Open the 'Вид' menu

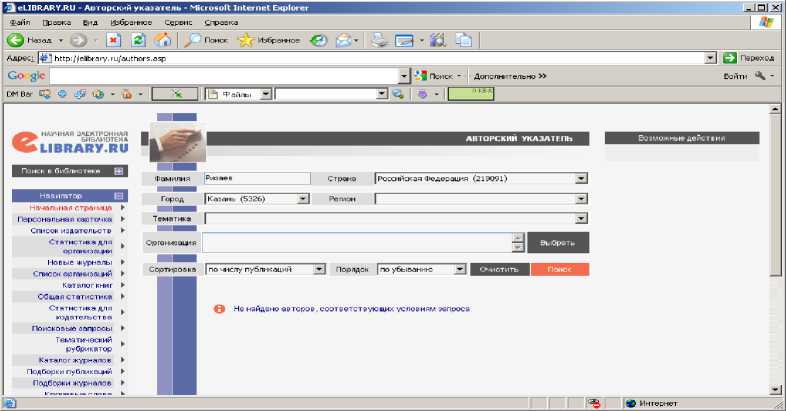point(90,23)
